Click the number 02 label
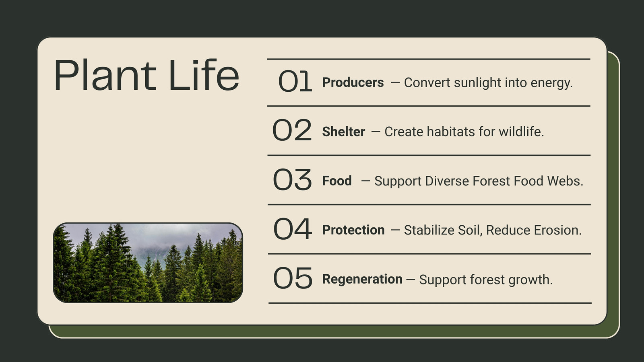The width and height of the screenshot is (644, 362). coord(292,130)
